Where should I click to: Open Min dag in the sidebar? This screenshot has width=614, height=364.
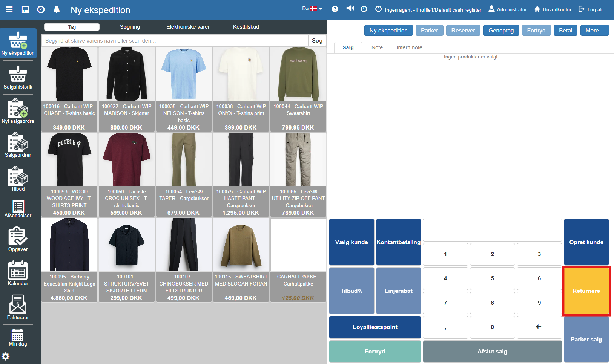pos(18,338)
